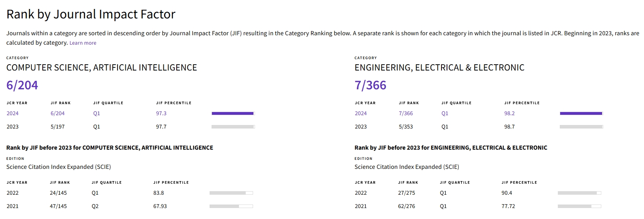
Task: Click the 7/366 JIF rank link in table
Action: [x=406, y=113]
